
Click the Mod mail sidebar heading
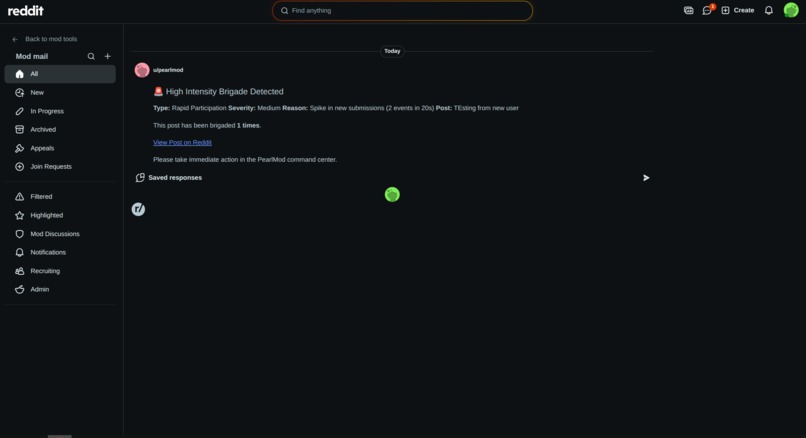tap(32, 57)
